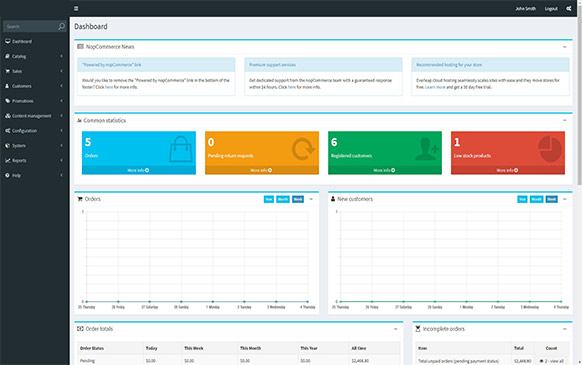Collapse the Common statistics panel

pyautogui.click(x=565, y=120)
